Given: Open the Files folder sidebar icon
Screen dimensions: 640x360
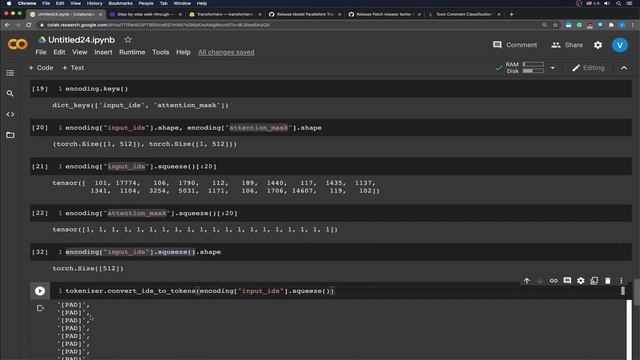Looking at the screenshot, I should [10, 135].
